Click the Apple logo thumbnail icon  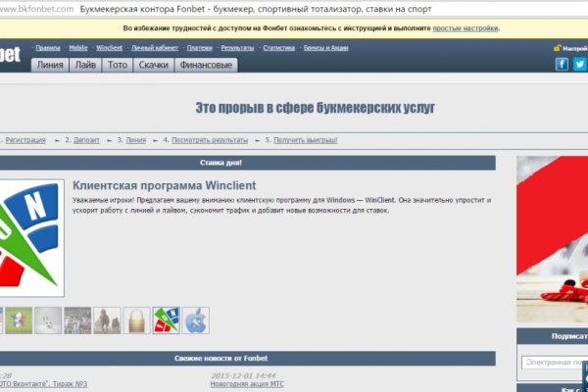[196, 320]
